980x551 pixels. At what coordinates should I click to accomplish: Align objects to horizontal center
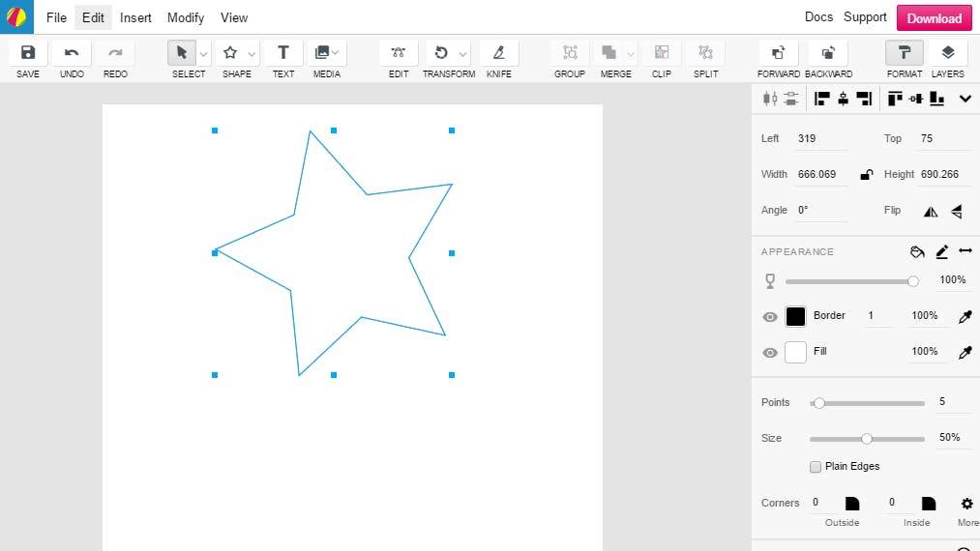pos(844,99)
